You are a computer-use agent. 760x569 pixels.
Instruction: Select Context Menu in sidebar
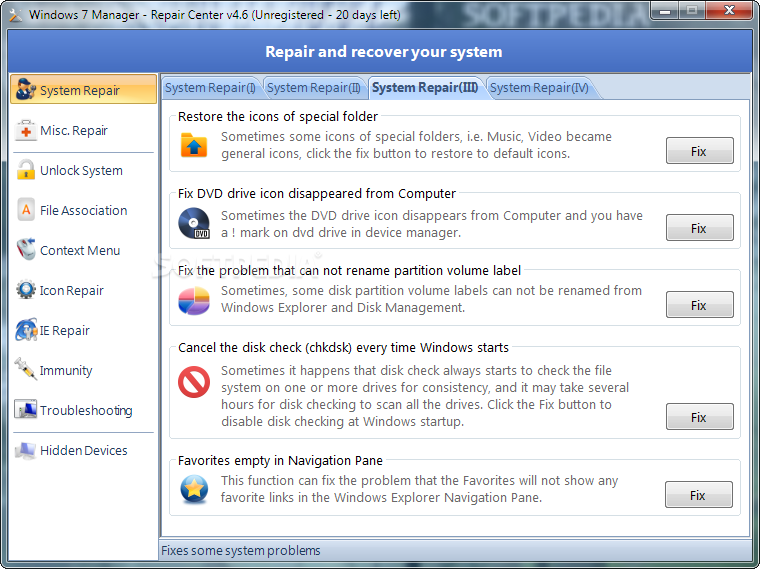pyautogui.click(x=83, y=250)
